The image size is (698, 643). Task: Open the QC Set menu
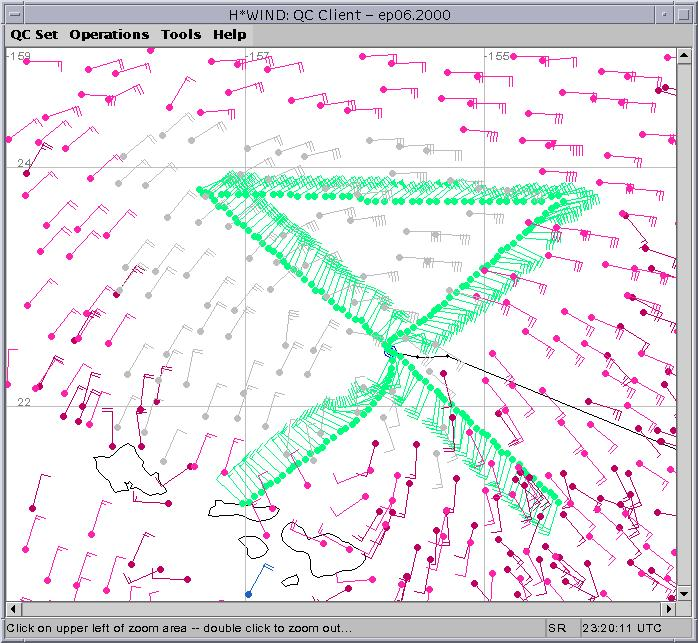[34, 34]
